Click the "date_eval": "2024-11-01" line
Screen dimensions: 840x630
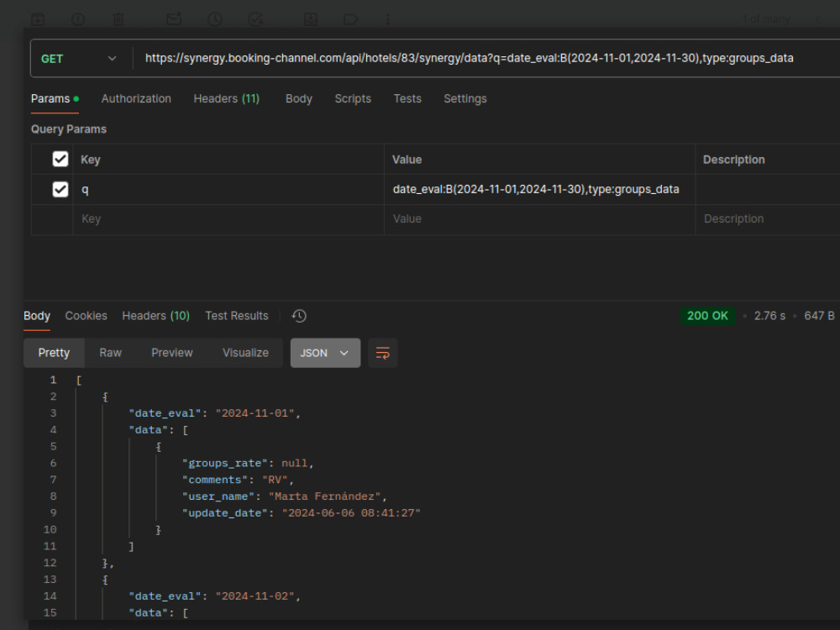[214, 413]
